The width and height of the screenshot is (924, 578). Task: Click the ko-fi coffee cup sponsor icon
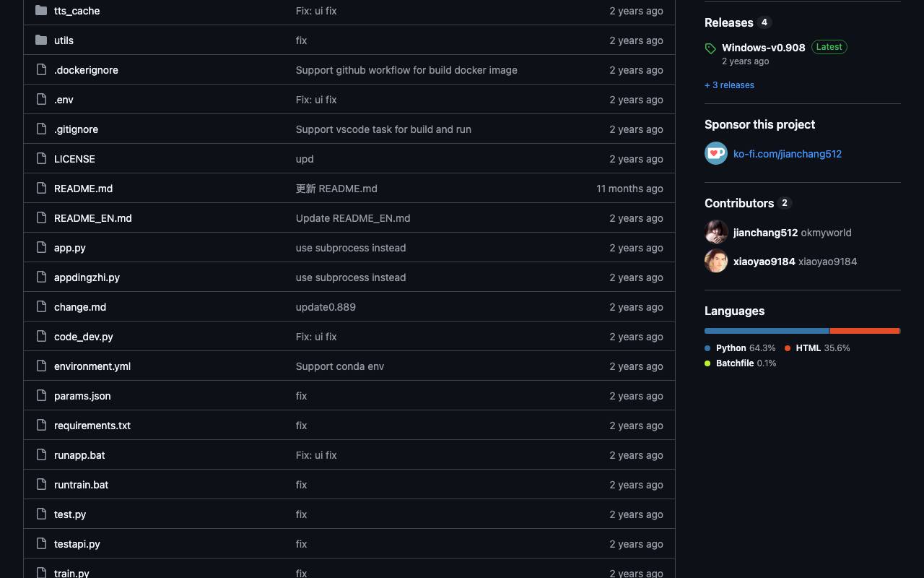click(716, 153)
